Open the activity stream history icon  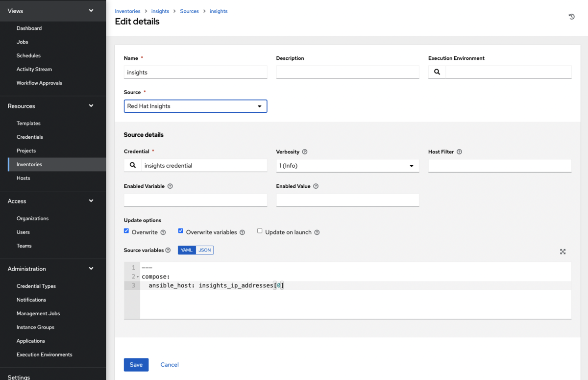[x=571, y=17]
